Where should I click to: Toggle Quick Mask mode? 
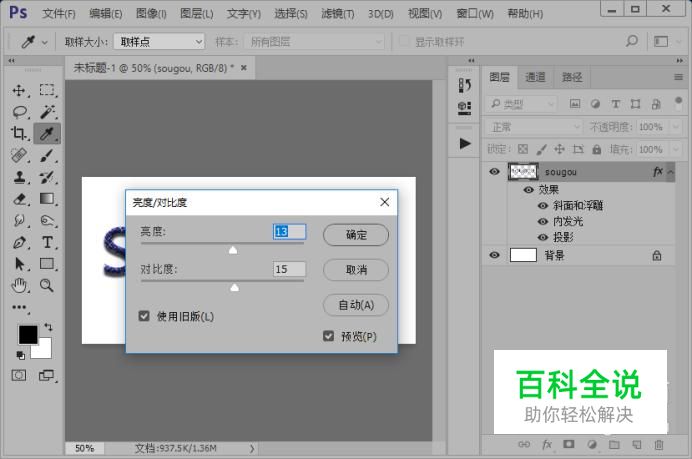click(19, 375)
